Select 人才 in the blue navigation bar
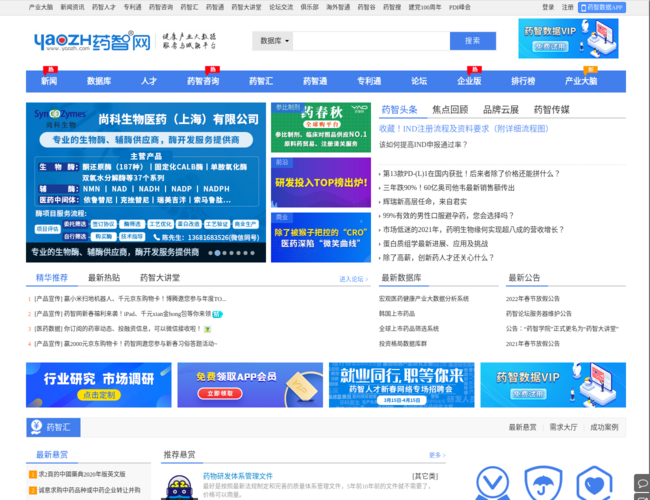The height and width of the screenshot is (500, 650). (x=149, y=81)
